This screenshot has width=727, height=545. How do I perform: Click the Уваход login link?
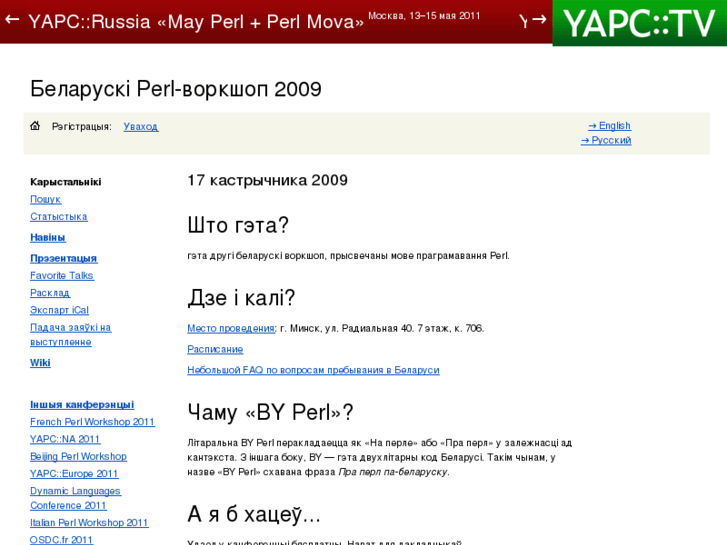click(x=141, y=127)
